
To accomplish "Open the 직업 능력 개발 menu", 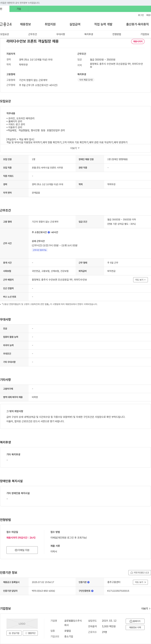I will (103, 24).
